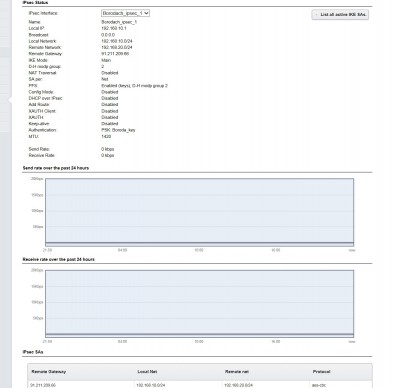Screen dimensions: 400x388
Task: Click the List all active IKE SAs button
Action: point(340,15)
